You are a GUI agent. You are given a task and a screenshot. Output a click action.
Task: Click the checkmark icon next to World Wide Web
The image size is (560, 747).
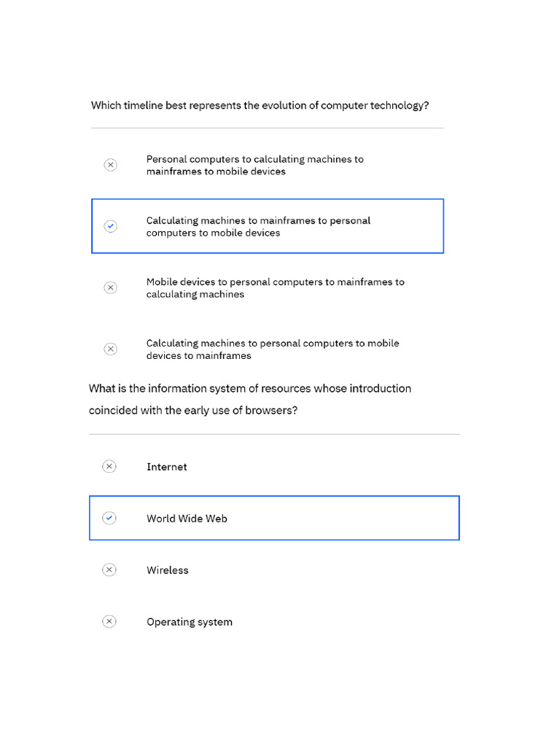[x=109, y=518]
